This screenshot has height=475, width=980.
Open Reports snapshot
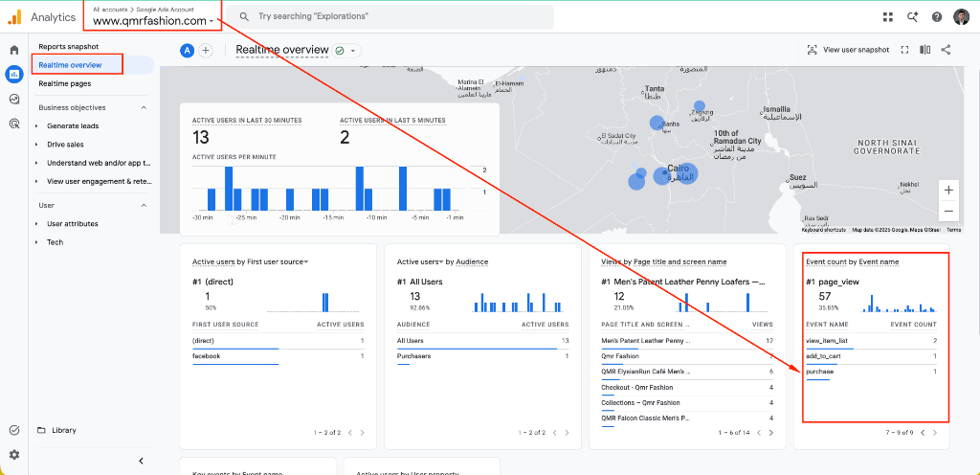click(x=68, y=46)
